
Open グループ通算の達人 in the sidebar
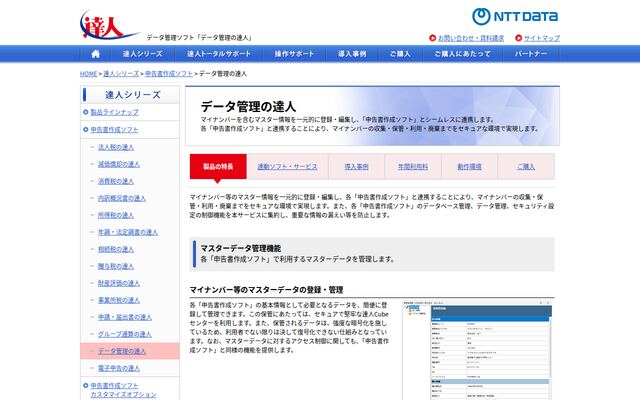(125, 334)
